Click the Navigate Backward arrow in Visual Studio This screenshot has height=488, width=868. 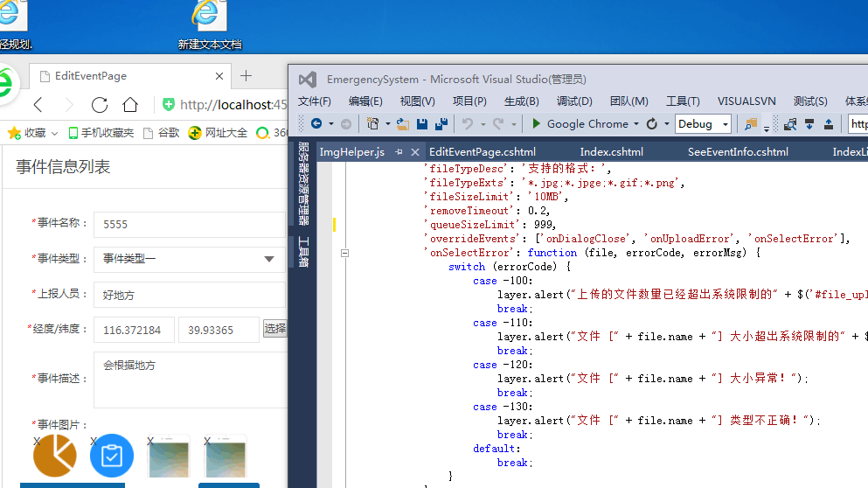click(x=316, y=124)
